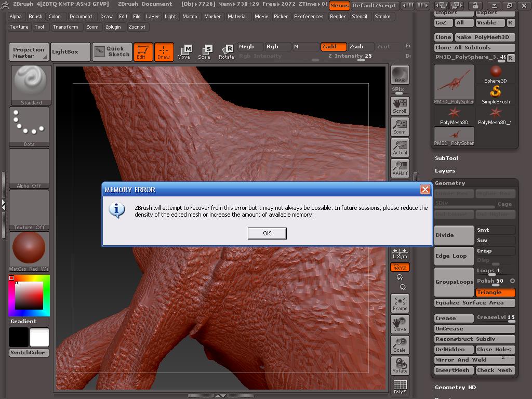Toggle PolyF polyframe display
The image size is (532, 399).
400,387
